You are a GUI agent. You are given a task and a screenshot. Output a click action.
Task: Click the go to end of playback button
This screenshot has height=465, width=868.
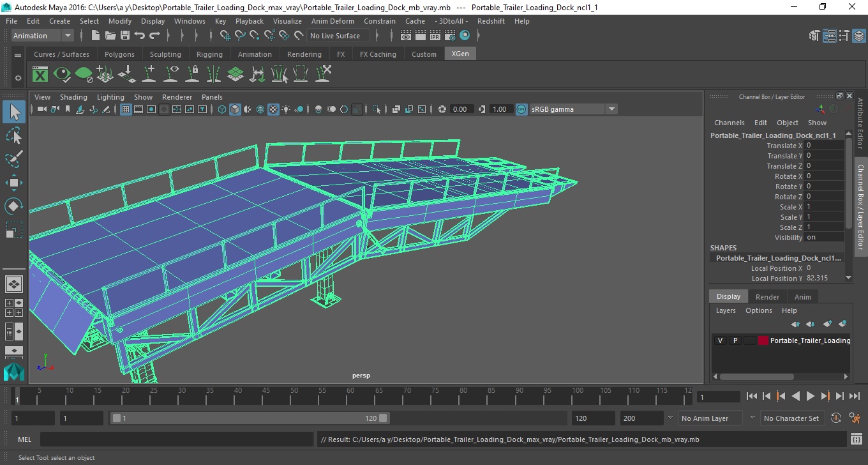click(x=854, y=396)
